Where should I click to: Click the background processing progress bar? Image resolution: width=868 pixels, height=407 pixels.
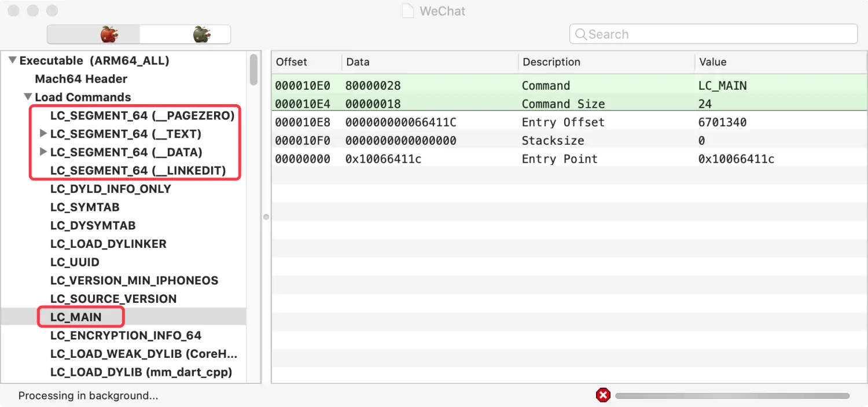[732, 396]
